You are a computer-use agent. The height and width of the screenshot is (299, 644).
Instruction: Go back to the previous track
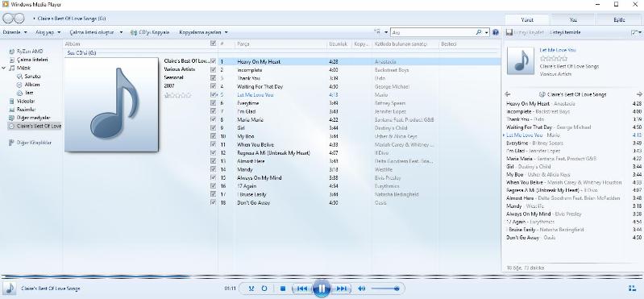click(x=302, y=289)
